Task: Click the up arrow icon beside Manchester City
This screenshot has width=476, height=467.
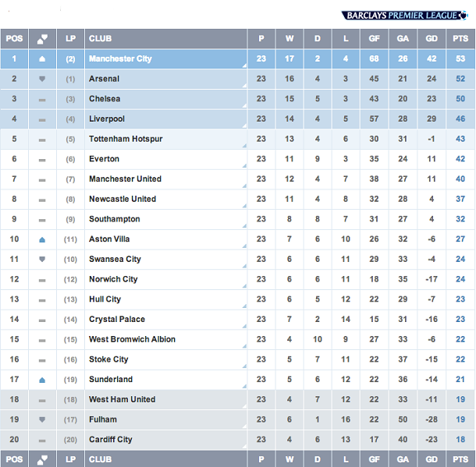Action: 42,58
